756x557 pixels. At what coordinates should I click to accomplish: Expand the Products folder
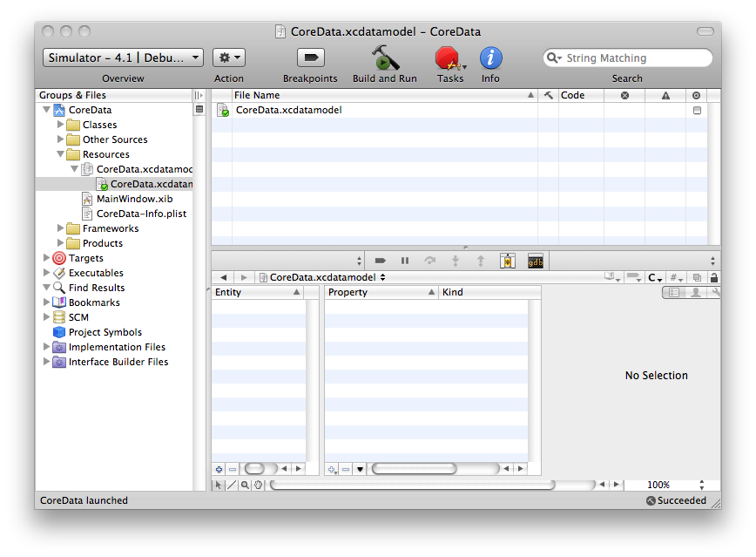click(60, 243)
